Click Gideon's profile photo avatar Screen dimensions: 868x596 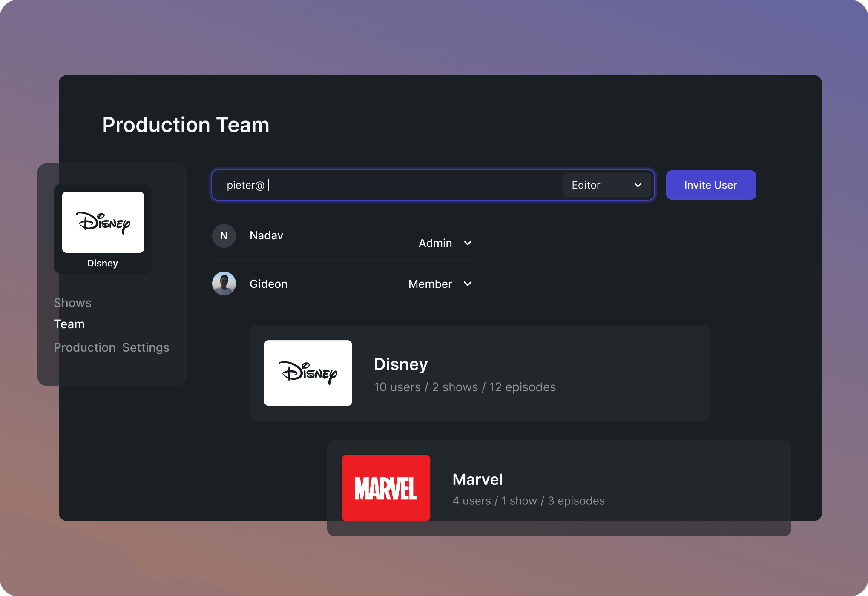tap(224, 284)
